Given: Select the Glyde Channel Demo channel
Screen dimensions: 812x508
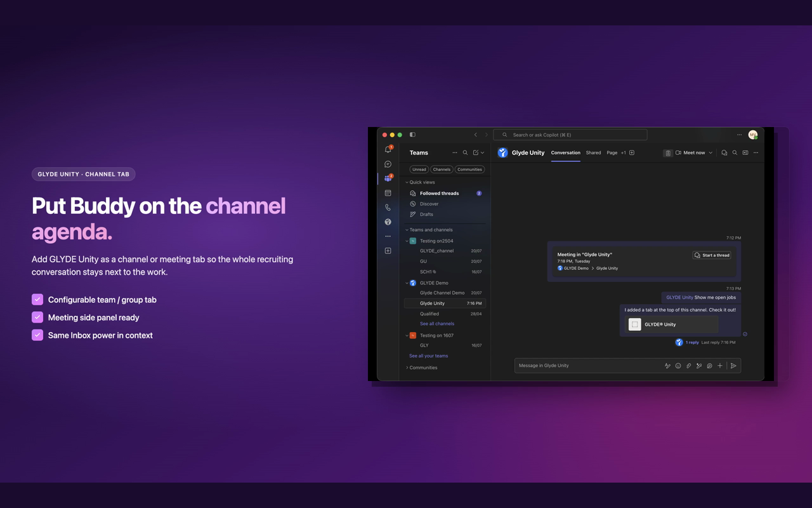Looking at the screenshot, I should click(445, 293).
